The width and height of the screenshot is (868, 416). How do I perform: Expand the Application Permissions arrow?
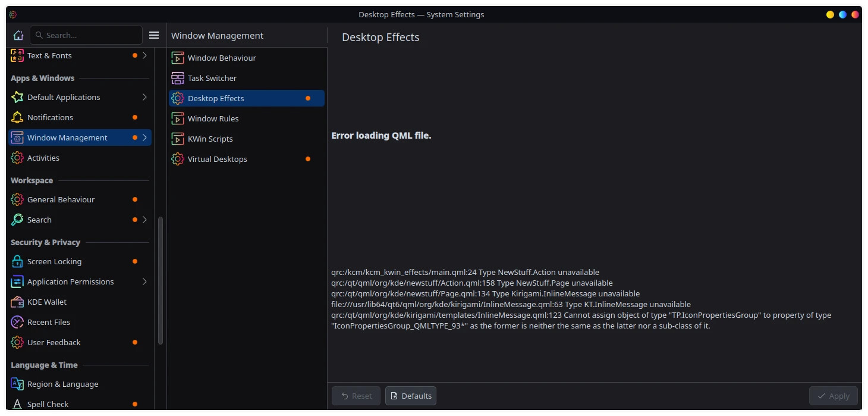pos(144,281)
